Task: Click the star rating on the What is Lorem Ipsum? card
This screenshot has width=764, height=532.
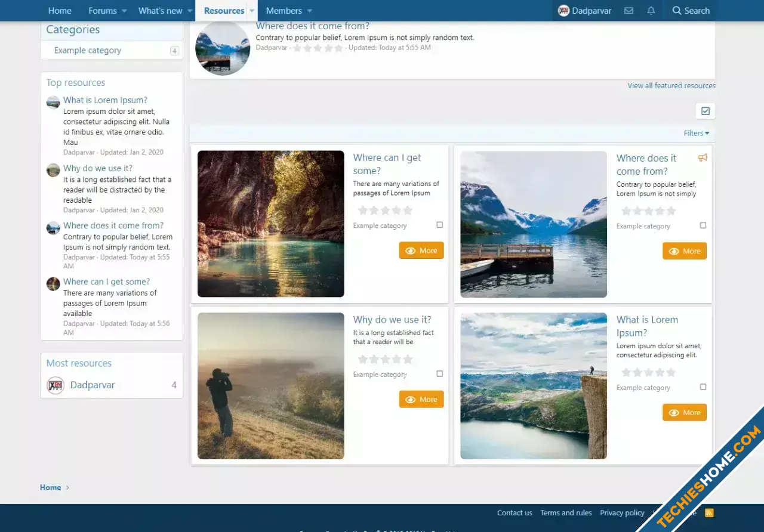Action: pos(648,372)
